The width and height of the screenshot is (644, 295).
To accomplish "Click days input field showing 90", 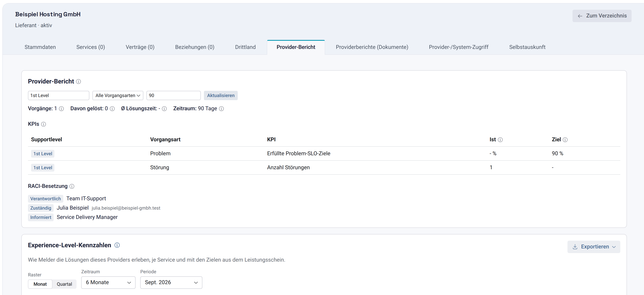I will (173, 95).
